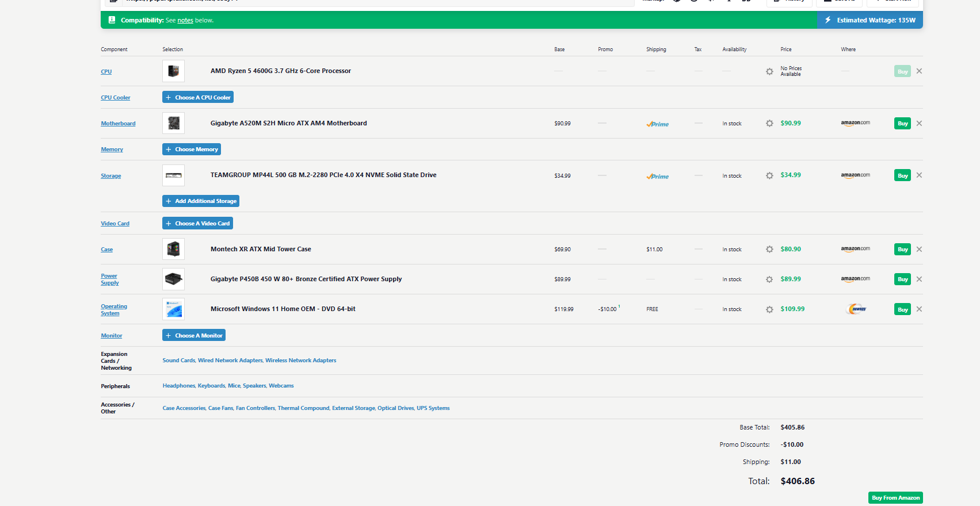Click the lightning icon beside Estimated Wattage

(828, 20)
